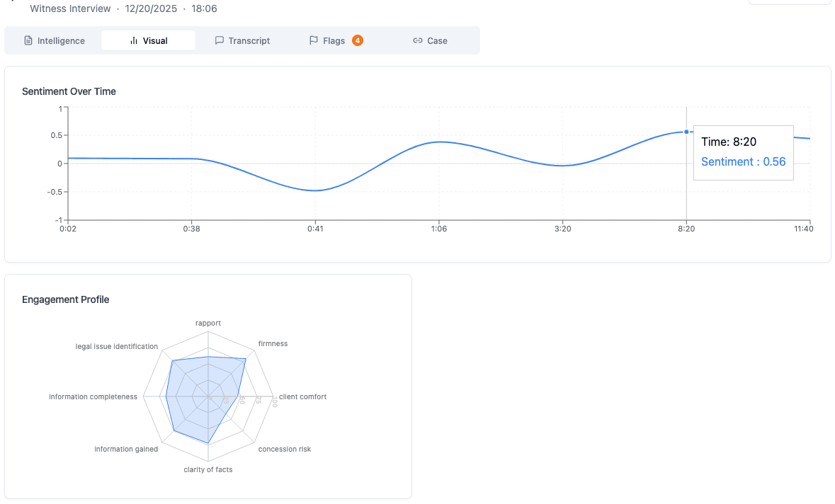Click the orange badge showing 4 flags
835x504 pixels.
pos(358,40)
